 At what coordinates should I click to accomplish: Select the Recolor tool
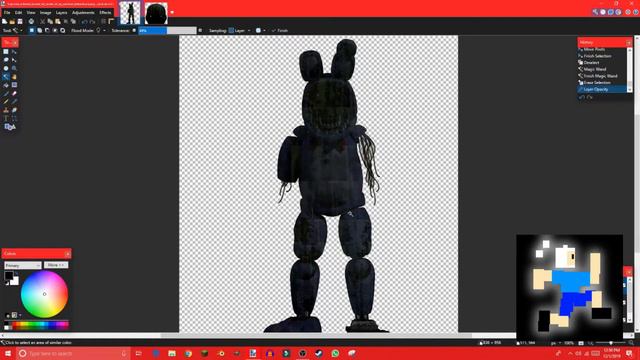pos(14,110)
